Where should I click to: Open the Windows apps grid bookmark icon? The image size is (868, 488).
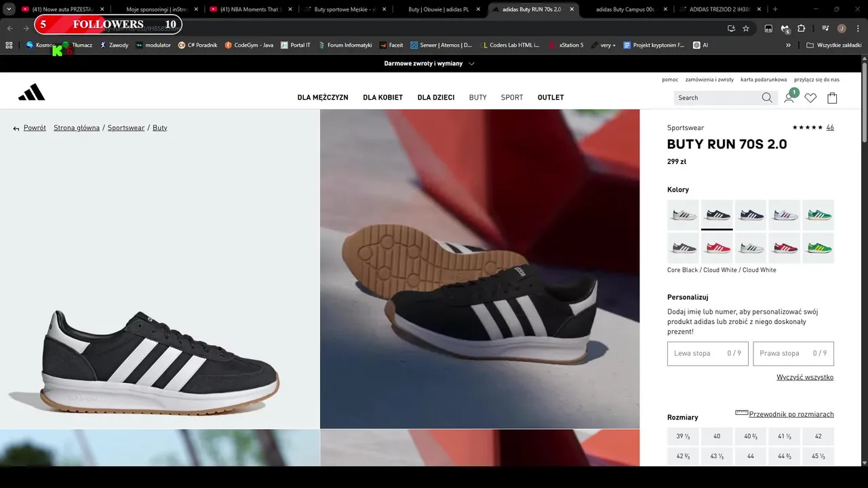pos(9,45)
